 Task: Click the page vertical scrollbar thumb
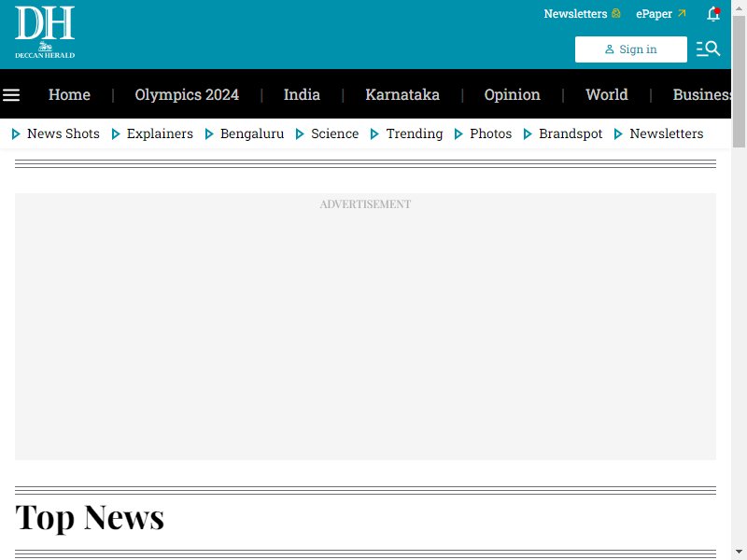pyautogui.click(x=739, y=82)
